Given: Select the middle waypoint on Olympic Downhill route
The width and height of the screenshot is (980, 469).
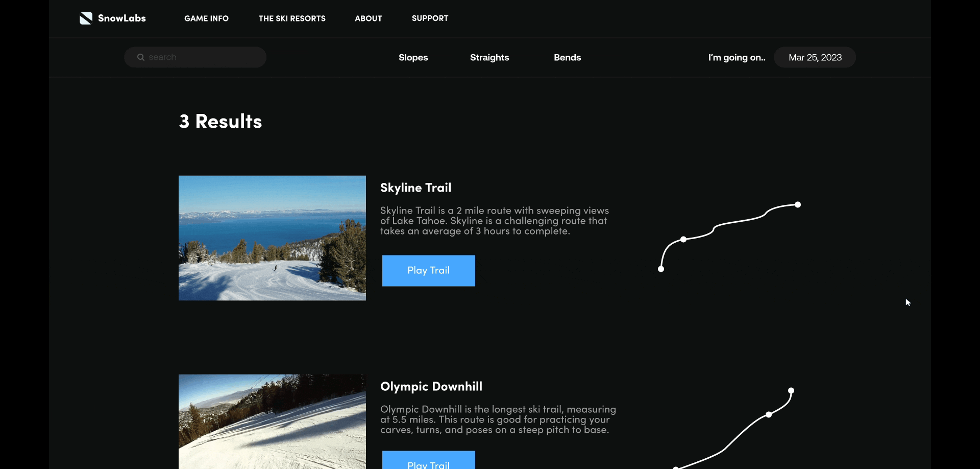Looking at the screenshot, I should click(769, 415).
